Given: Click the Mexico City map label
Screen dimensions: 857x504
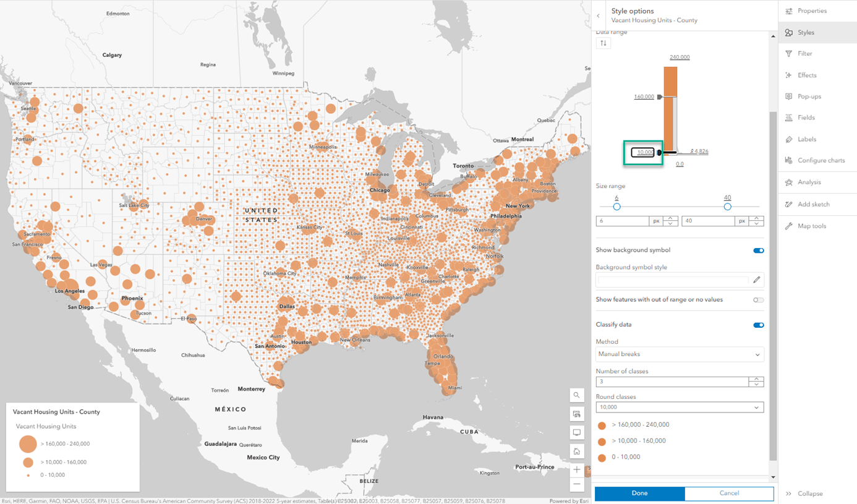Looking at the screenshot, I should [263, 458].
